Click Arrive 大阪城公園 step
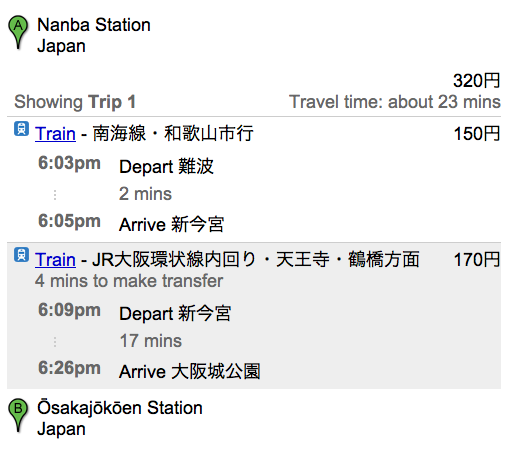 190,371
